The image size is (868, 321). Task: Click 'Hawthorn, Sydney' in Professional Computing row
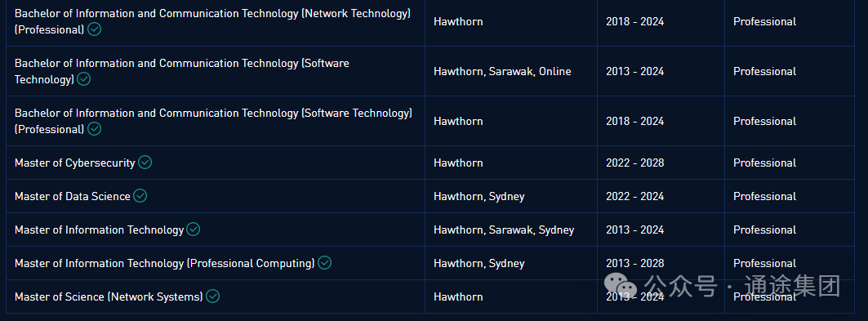pyautogui.click(x=479, y=264)
